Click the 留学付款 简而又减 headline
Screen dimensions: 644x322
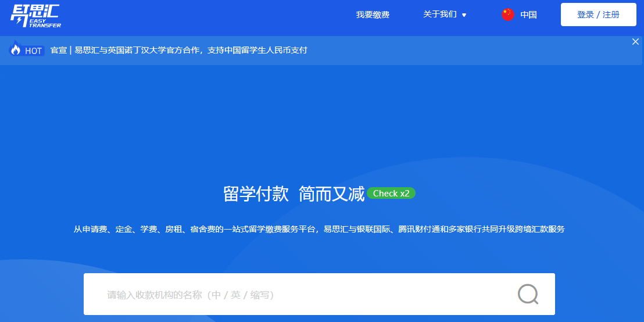[x=294, y=194]
